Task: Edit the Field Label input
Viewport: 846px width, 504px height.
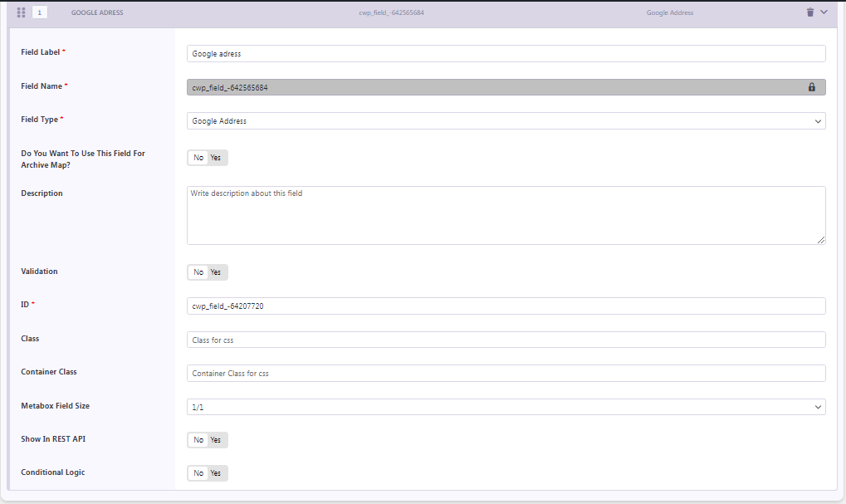Action: (x=506, y=53)
